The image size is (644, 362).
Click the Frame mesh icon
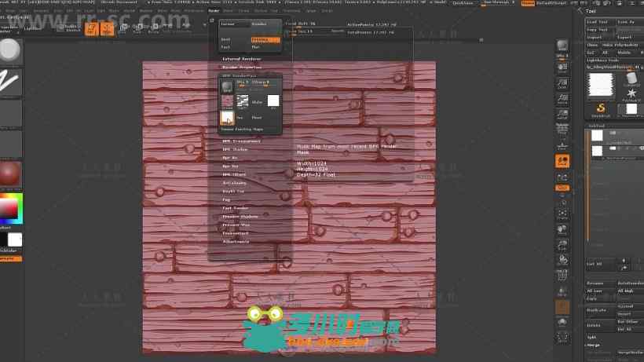point(562,213)
